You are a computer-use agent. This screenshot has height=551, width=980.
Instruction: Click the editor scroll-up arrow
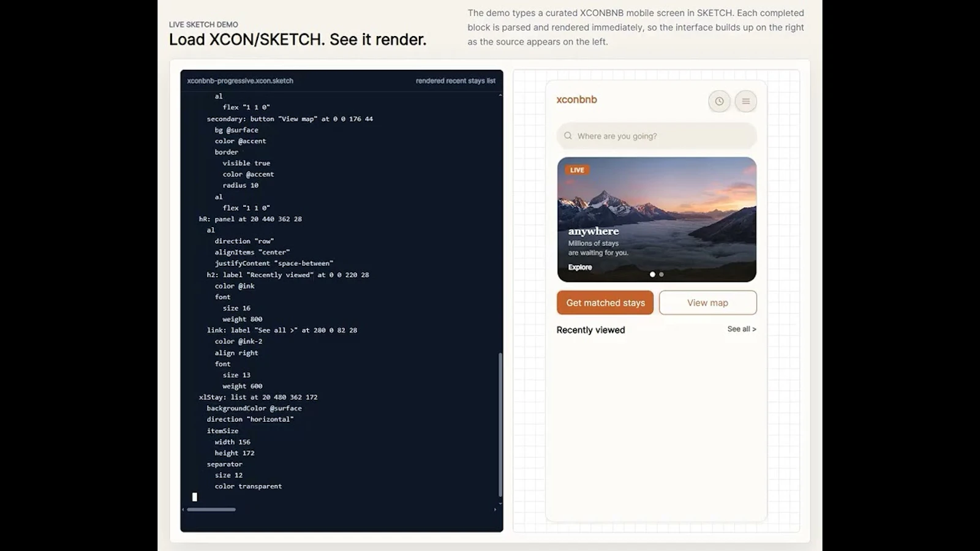point(500,96)
